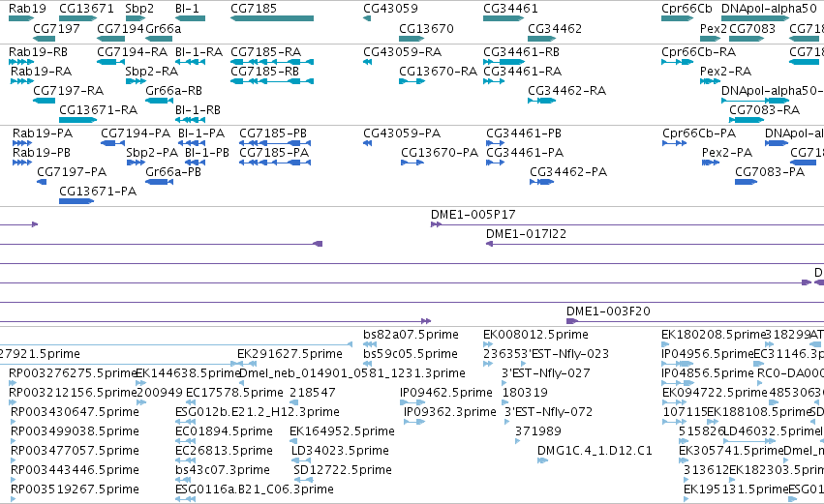Viewport: 824px width, 504px height.
Task: Select the CG7197 gene feature
Action: tap(44, 39)
